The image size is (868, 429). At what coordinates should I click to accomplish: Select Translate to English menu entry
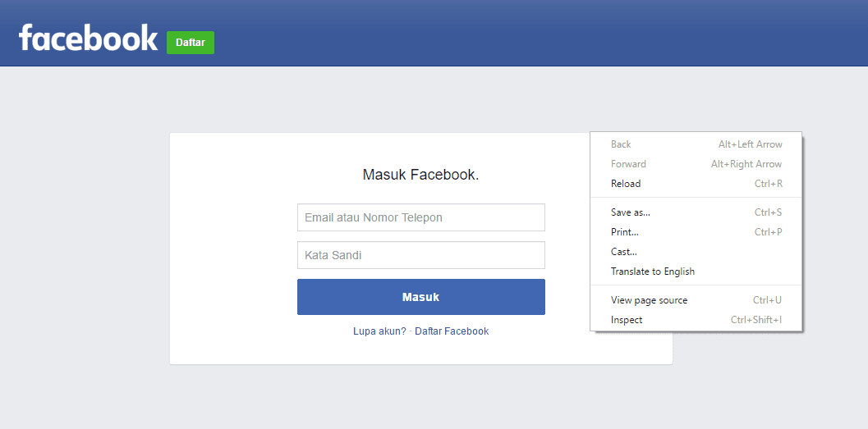click(652, 272)
